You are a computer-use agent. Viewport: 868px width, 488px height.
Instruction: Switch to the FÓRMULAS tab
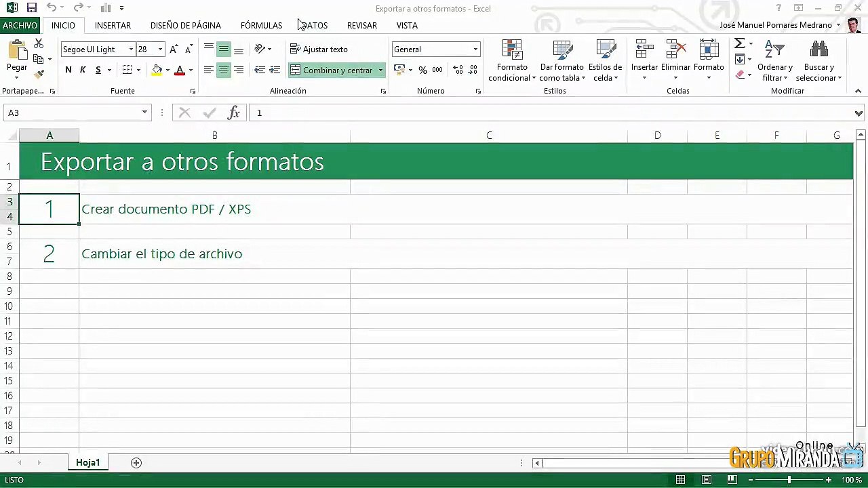tap(261, 25)
